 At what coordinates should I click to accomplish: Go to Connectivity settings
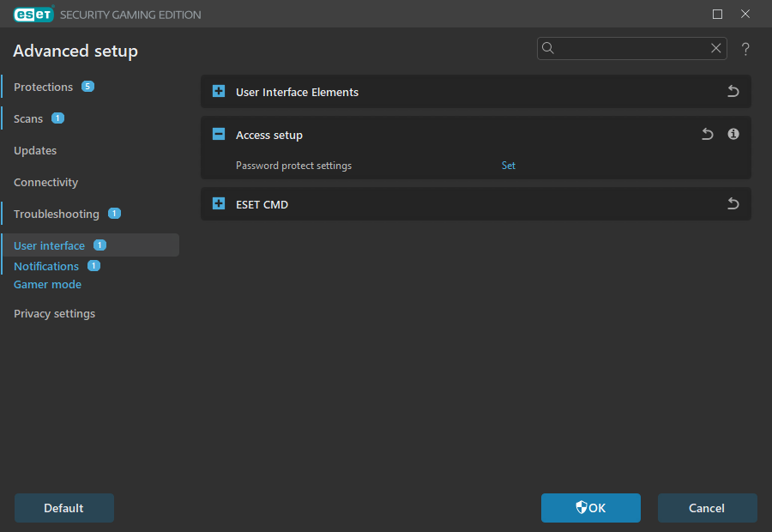pyautogui.click(x=45, y=182)
